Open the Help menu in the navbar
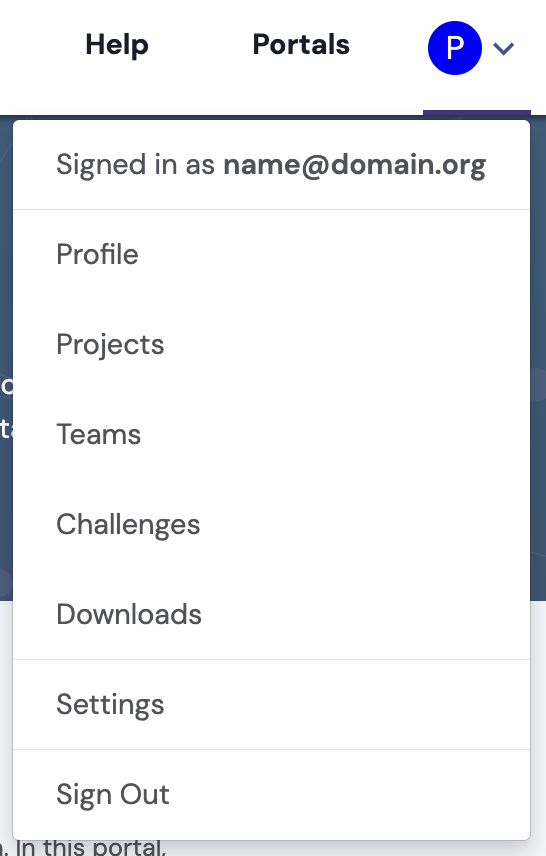 coord(117,45)
